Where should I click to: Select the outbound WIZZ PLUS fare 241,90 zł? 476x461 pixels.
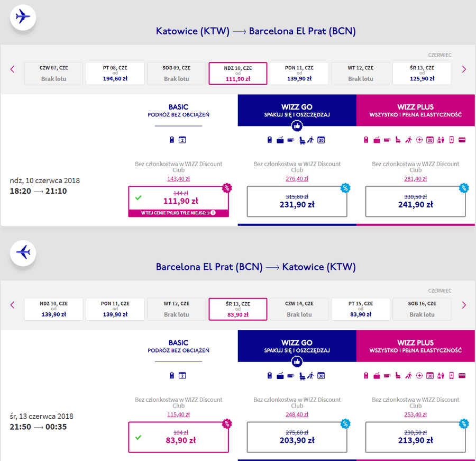(x=415, y=202)
